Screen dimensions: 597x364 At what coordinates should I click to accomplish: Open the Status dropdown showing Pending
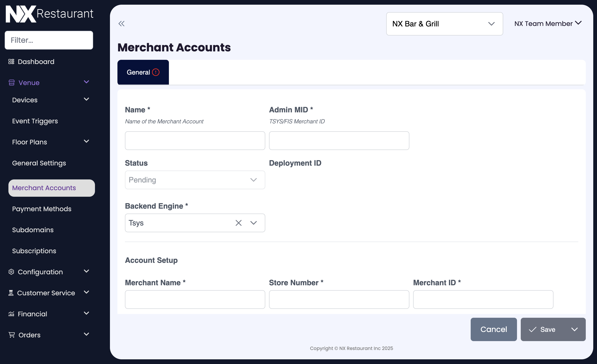click(195, 180)
